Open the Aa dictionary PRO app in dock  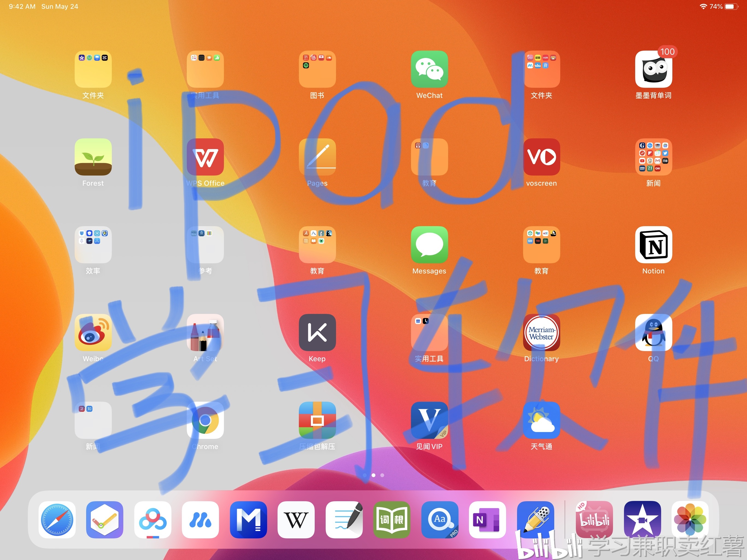pyautogui.click(x=440, y=520)
